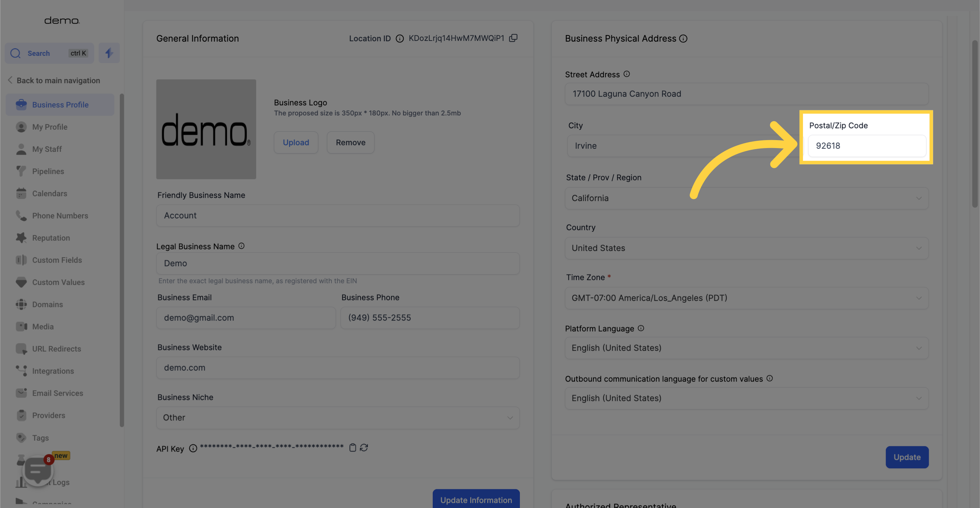Remove the business logo
The width and height of the screenshot is (980, 508).
[x=350, y=142]
